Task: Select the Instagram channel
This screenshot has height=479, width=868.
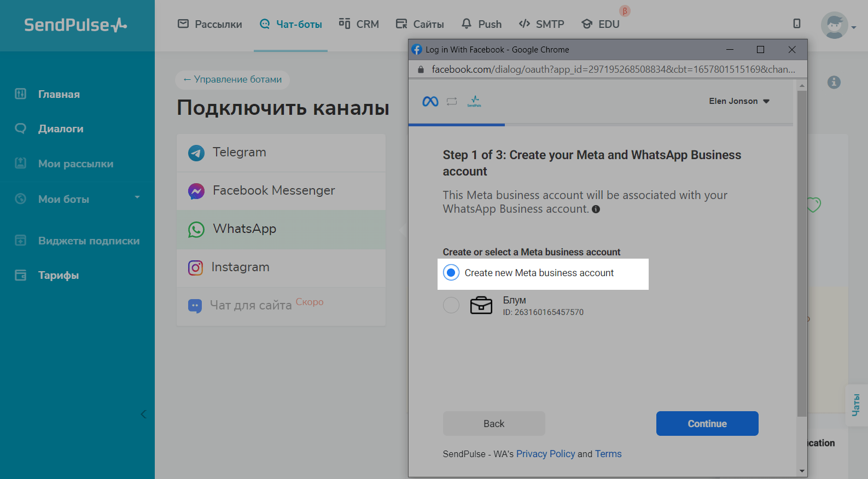Action: click(x=281, y=267)
